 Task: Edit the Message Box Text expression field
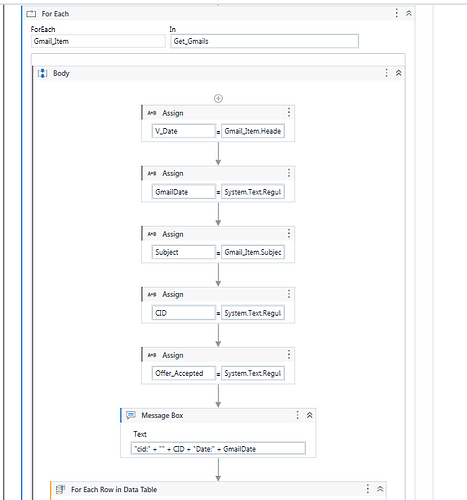pos(218,449)
